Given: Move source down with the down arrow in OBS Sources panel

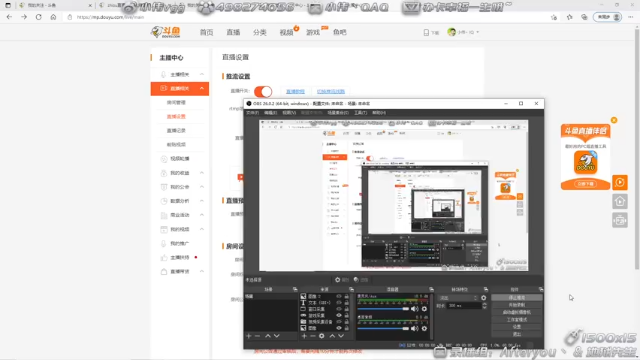Looking at the screenshot, I should pyautogui.click(x=341, y=336).
